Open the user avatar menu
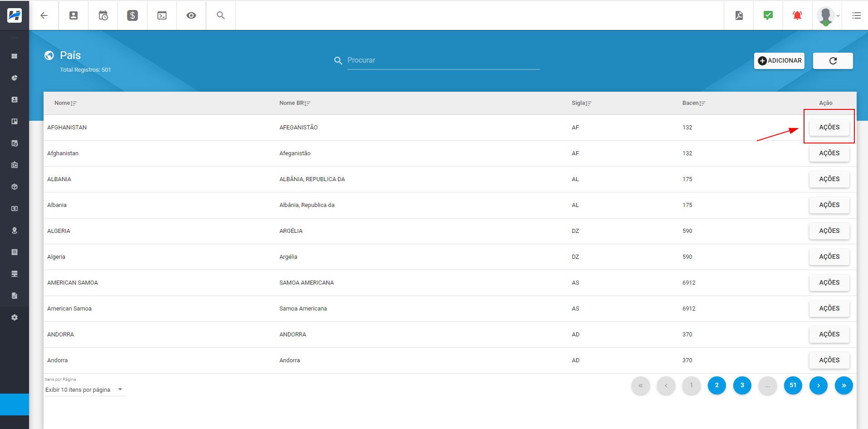Viewport: 868px width, 429px height. pyautogui.click(x=827, y=16)
